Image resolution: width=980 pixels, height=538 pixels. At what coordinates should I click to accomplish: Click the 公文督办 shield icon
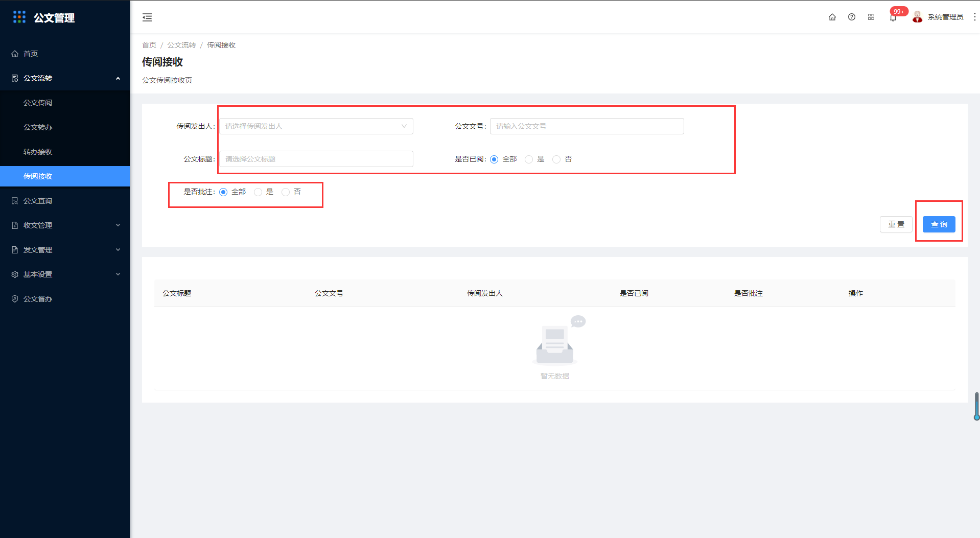pyautogui.click(x=15, y=299)
